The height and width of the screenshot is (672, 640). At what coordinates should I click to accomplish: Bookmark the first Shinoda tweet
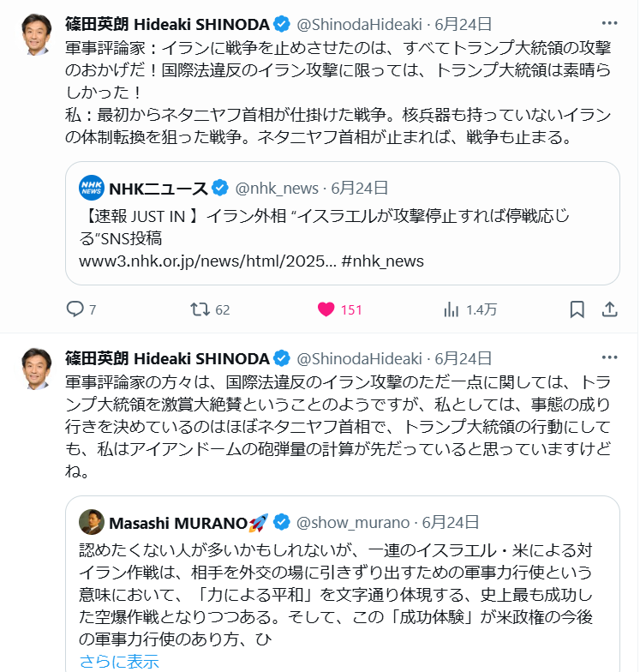[577, 309]
